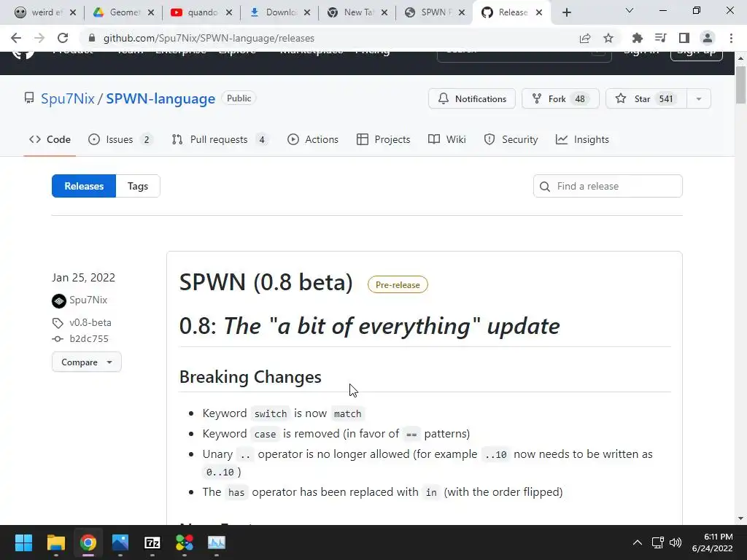The width and height of the screenshot is (747, 560).
Task: Open the monitor graph app on taskbar
Action: click(x=216, y=542)
